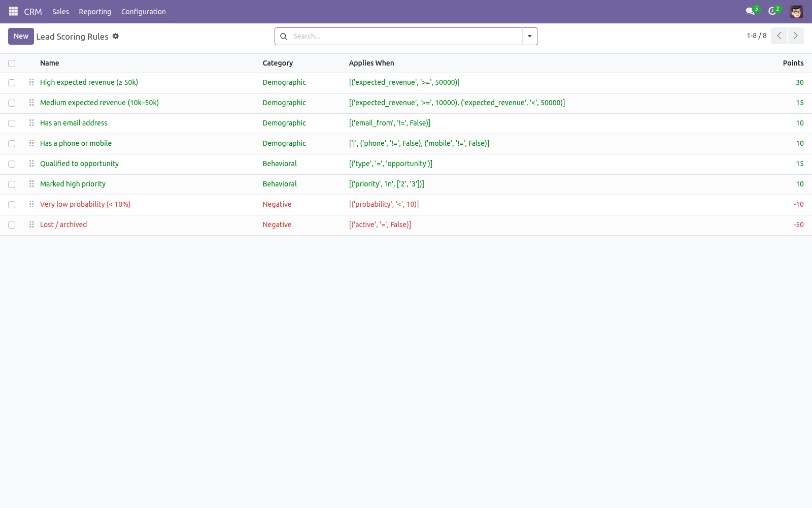Check the Has an email address row checkbox

tap(12, 123)
